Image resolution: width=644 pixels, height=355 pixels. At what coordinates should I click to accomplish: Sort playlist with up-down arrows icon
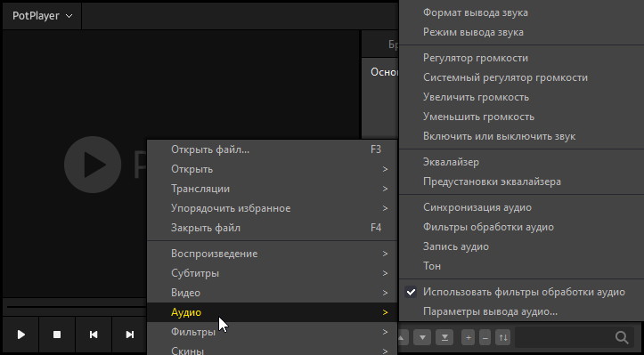click(x=503, y=338)
